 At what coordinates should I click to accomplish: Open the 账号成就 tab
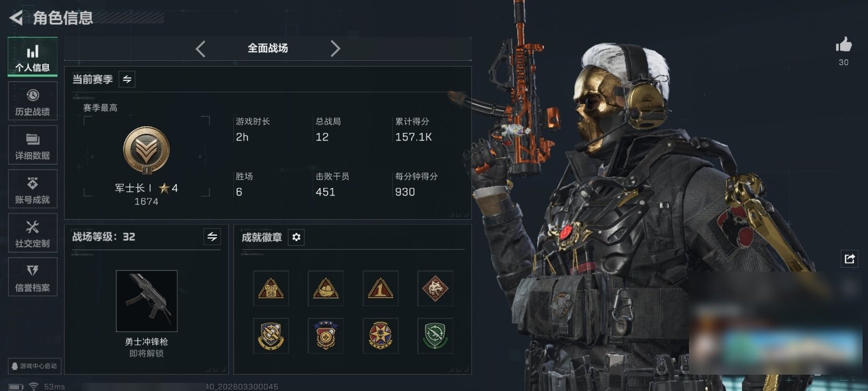(33, 189)
